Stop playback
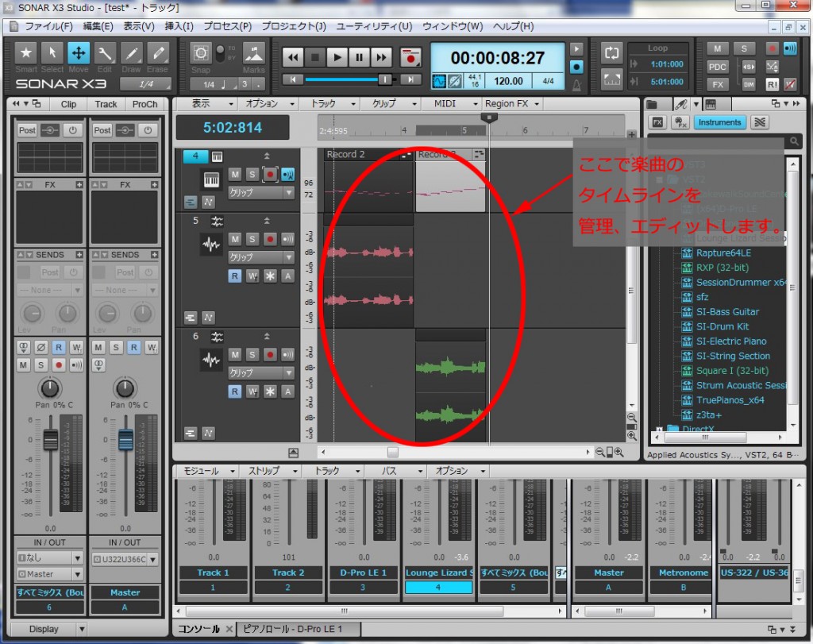Image resolution: width=813 pixels, height=644 pixels. click(314, 57)
